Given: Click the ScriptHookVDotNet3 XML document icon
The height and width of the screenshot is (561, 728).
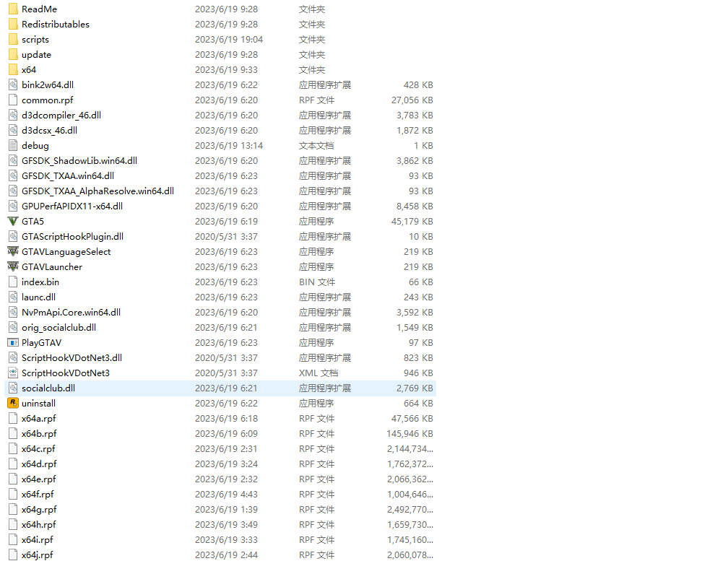Looking at the screenshot, I should click(13, 373).
